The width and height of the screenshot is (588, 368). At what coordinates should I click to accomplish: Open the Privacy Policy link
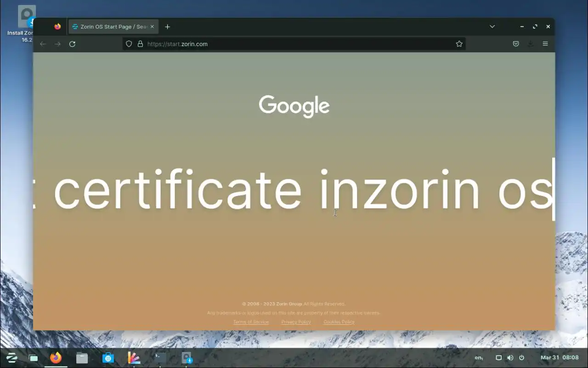click(296, 322)
